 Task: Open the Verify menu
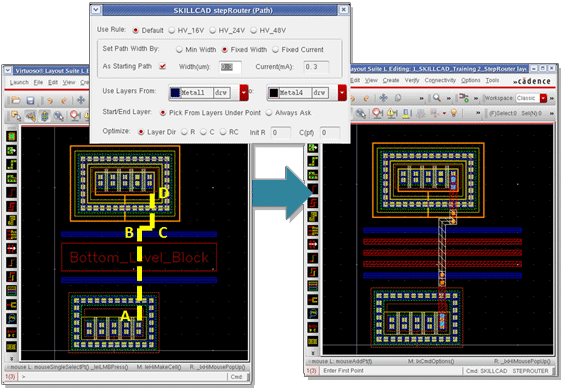(x=411, y=80)
